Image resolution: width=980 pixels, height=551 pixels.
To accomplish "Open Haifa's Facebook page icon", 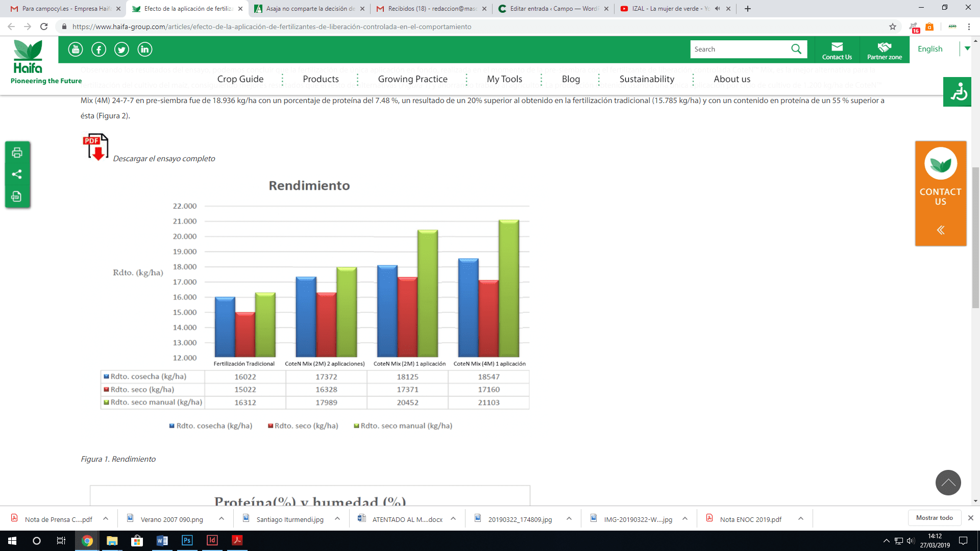I will [99, 49].
